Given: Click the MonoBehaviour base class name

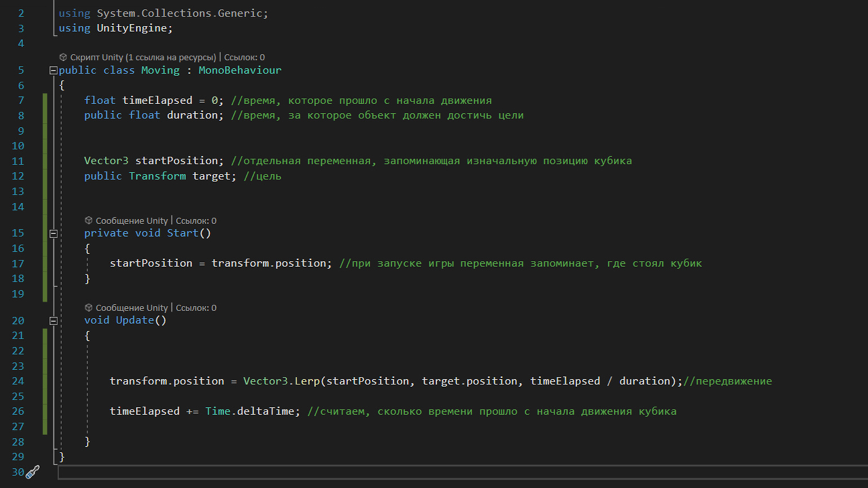Looking at the screenshot, I should pos(240,70).
